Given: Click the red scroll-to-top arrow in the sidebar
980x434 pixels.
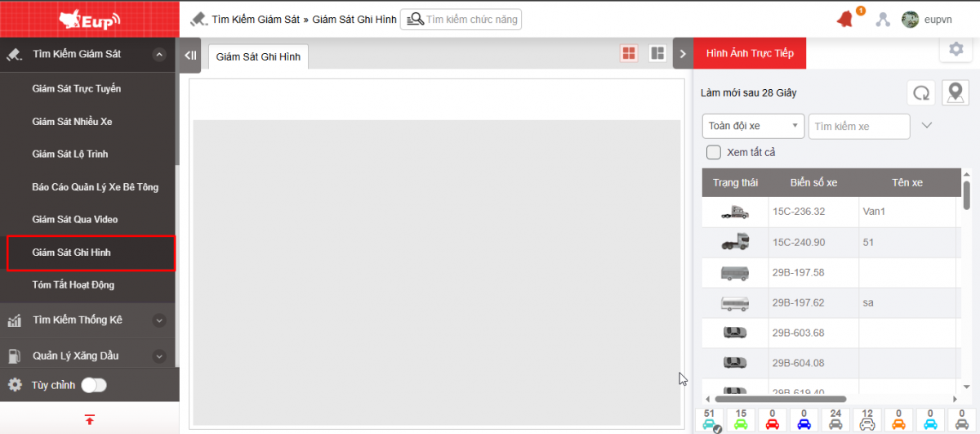Looking at the screenshot, I should tap(90, 419).
